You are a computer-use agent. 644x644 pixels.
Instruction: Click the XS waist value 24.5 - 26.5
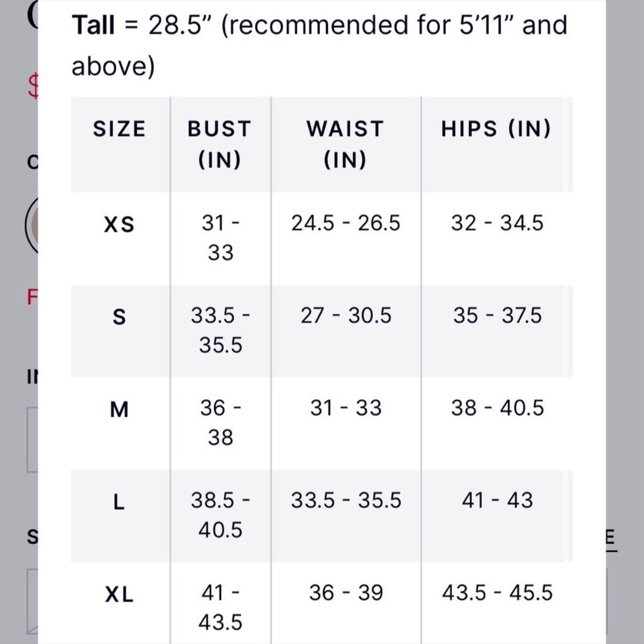point(346,223)
